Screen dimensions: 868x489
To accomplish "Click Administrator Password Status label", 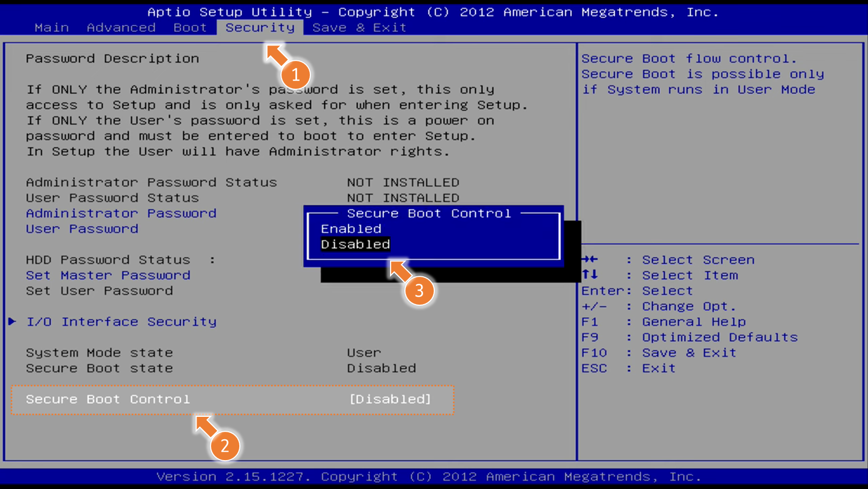I will (152, 182).
